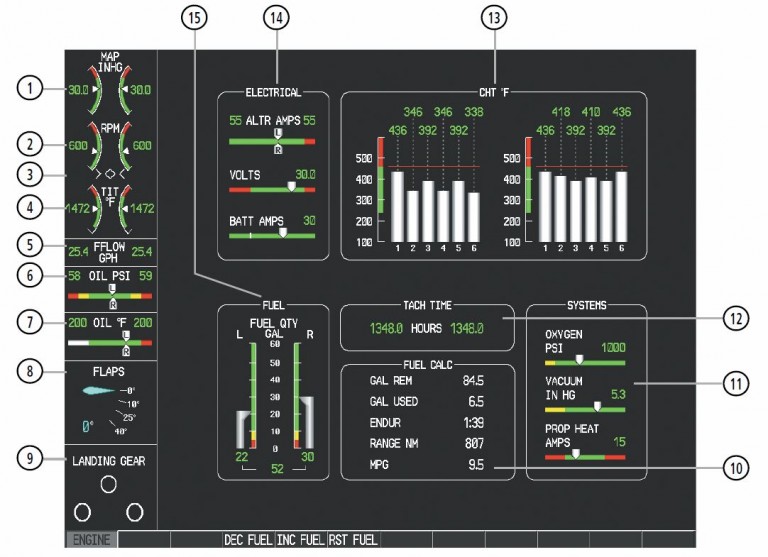Click the flaps position indicator icon
768x557 pixels.
(96, 393)
